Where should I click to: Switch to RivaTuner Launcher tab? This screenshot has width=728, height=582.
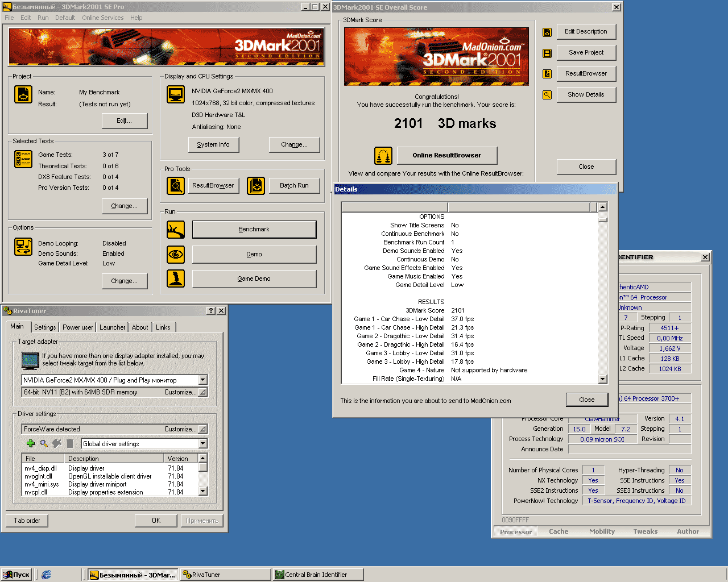[x=113, y=327]
